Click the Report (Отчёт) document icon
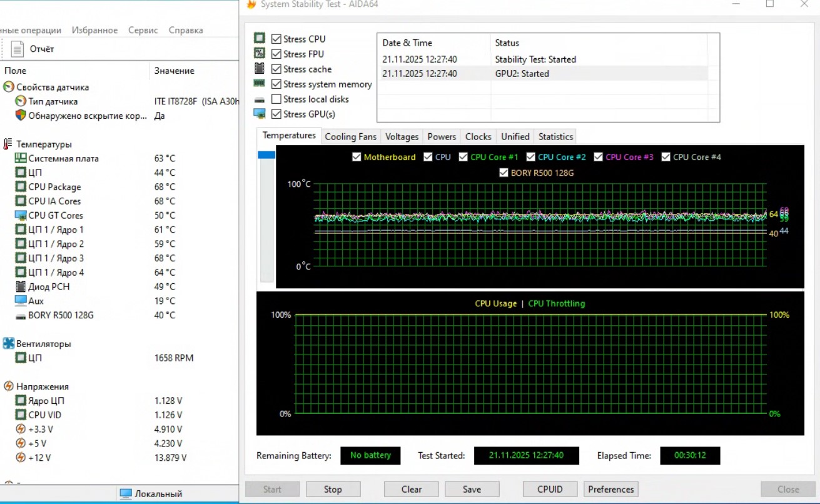Screen dimensions: 820x504 (x=18, y=49)
